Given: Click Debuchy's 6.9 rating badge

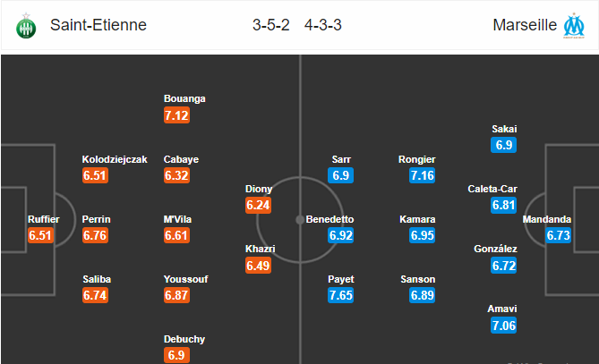Looking at the screenshot, I should click(x=176, y=355).
